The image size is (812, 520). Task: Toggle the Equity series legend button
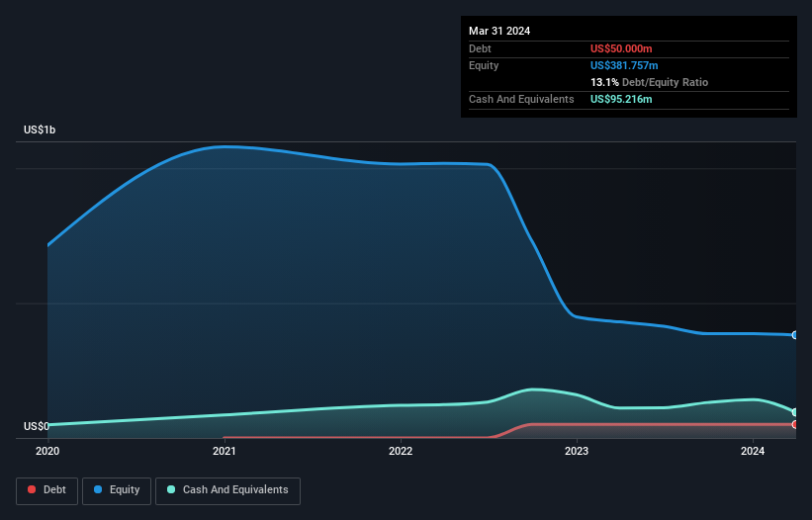tap(117, 490)
